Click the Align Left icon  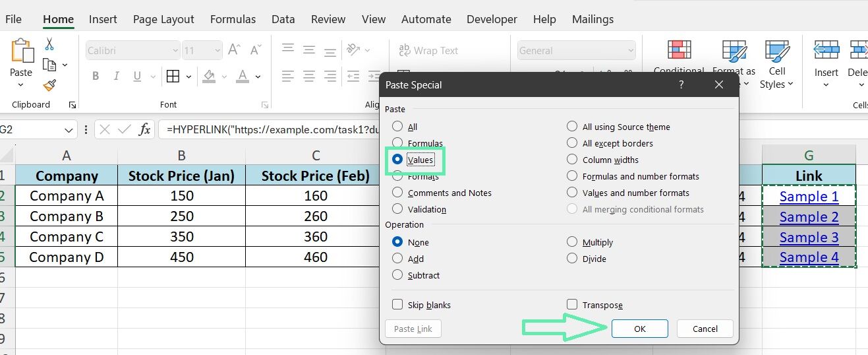tap(287, 76)
